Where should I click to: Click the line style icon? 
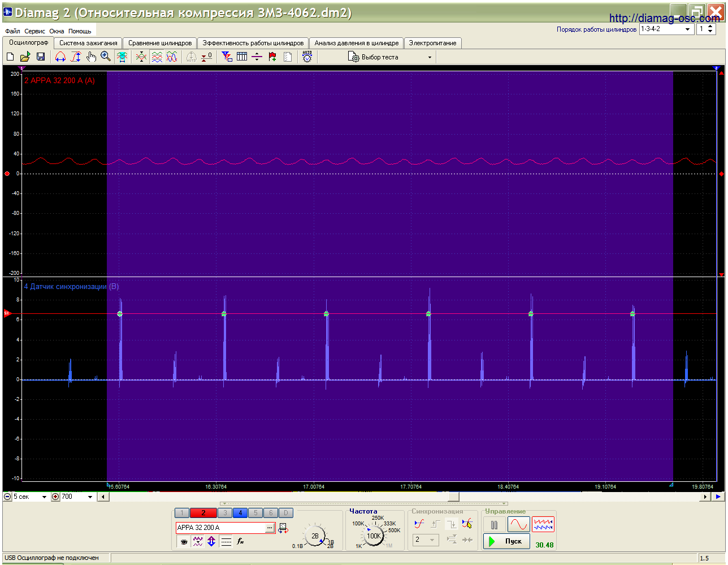[x=226, y=541]
